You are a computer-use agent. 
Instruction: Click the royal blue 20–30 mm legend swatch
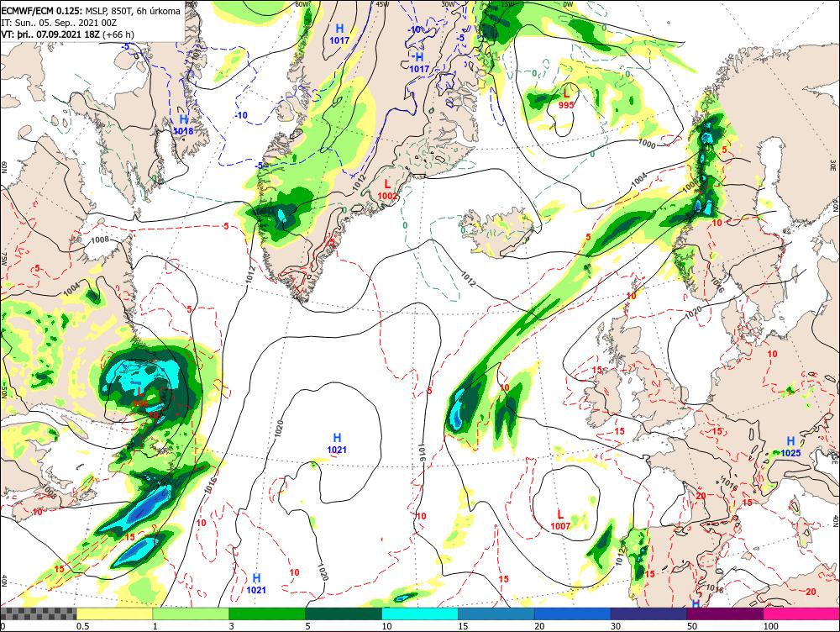click(572, 614)
